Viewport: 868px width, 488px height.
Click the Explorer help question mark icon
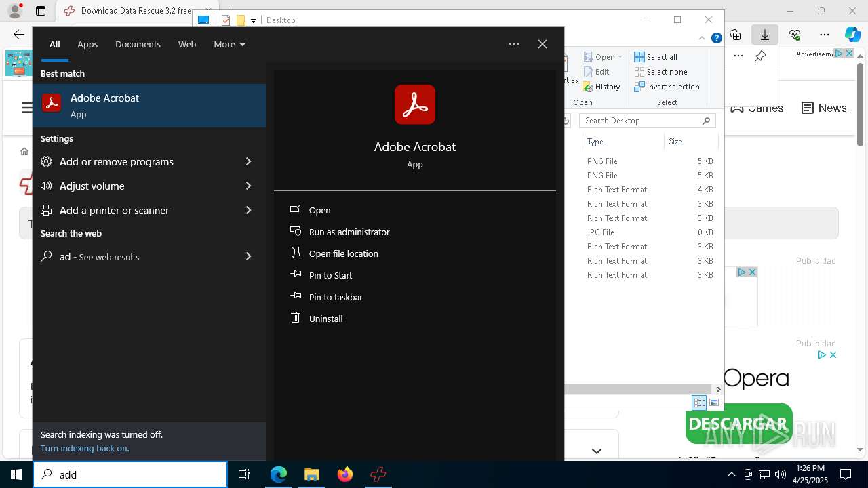tap(716, 38)
